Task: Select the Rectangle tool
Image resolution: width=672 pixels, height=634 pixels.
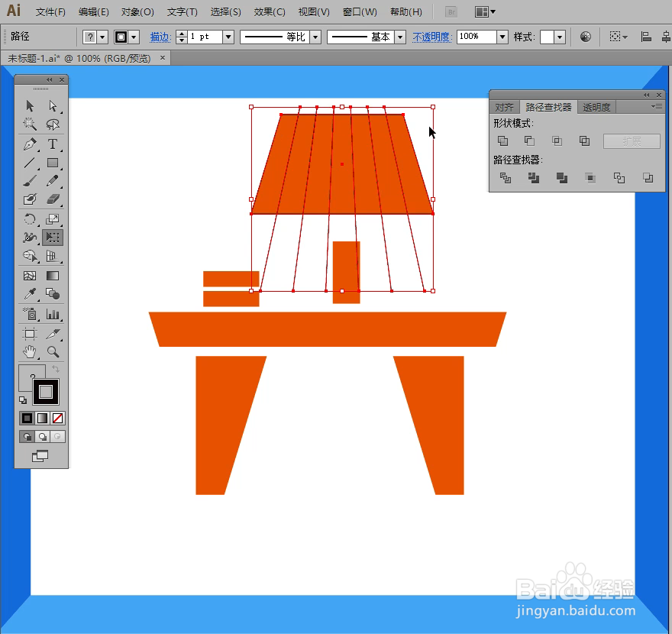Action: click(53, 163)
